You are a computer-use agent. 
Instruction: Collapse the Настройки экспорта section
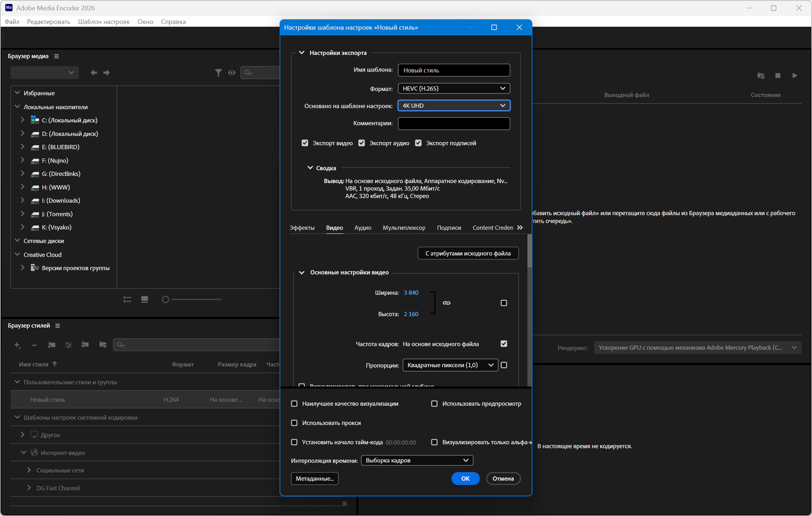302,53
